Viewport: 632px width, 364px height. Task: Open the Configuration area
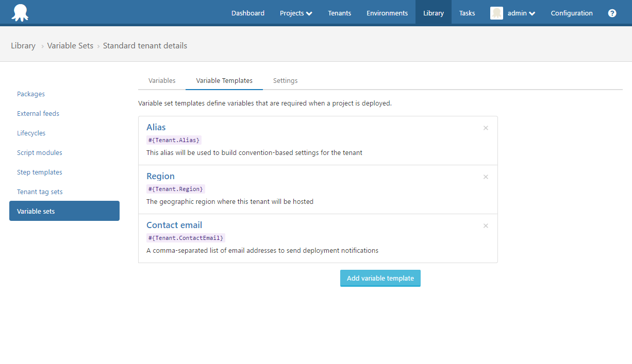click(x=572, y=13)
